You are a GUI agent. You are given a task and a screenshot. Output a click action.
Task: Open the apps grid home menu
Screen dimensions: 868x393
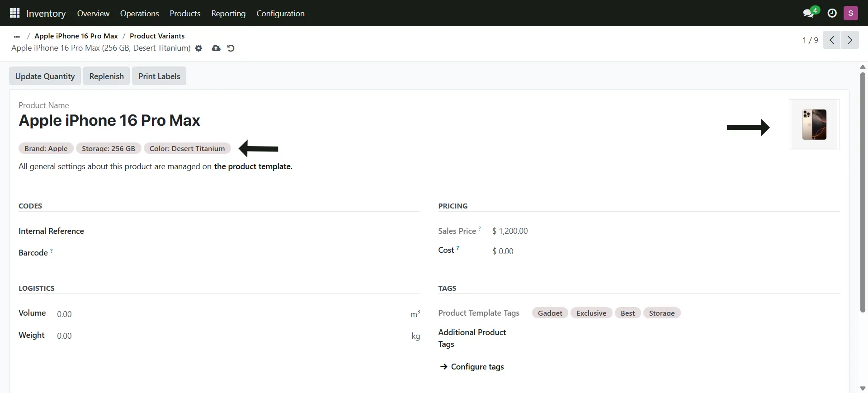click(x=14, y=13)
